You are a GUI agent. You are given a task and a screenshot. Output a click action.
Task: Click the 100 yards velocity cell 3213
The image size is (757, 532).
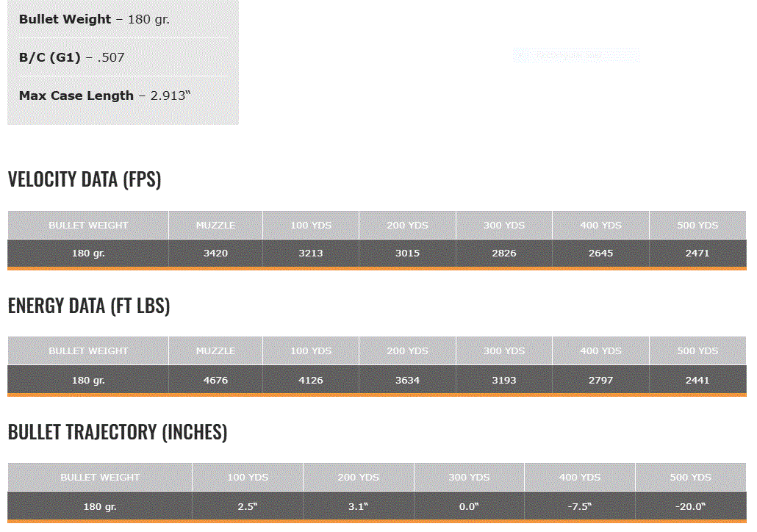[x=311, y=254]
